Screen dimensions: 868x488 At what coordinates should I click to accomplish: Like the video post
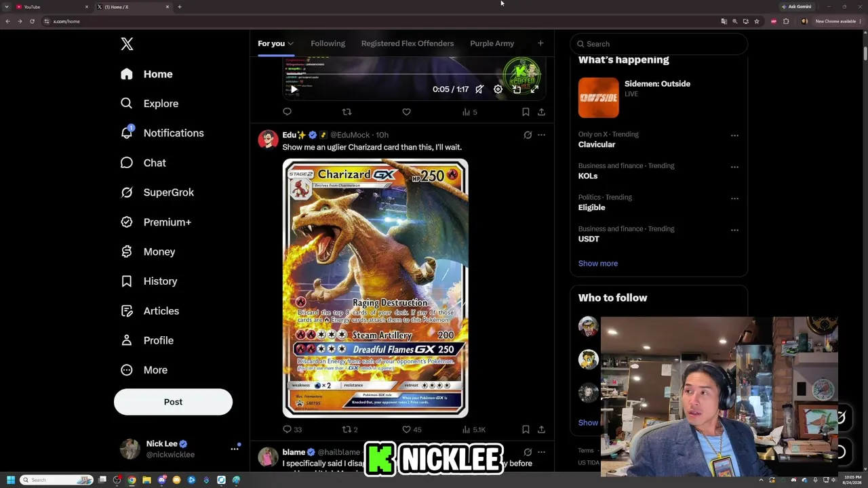point(406,112)
